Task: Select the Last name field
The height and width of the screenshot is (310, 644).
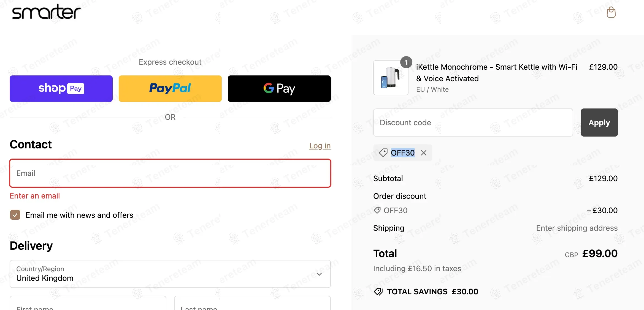Action: click(x=252, y=304)
